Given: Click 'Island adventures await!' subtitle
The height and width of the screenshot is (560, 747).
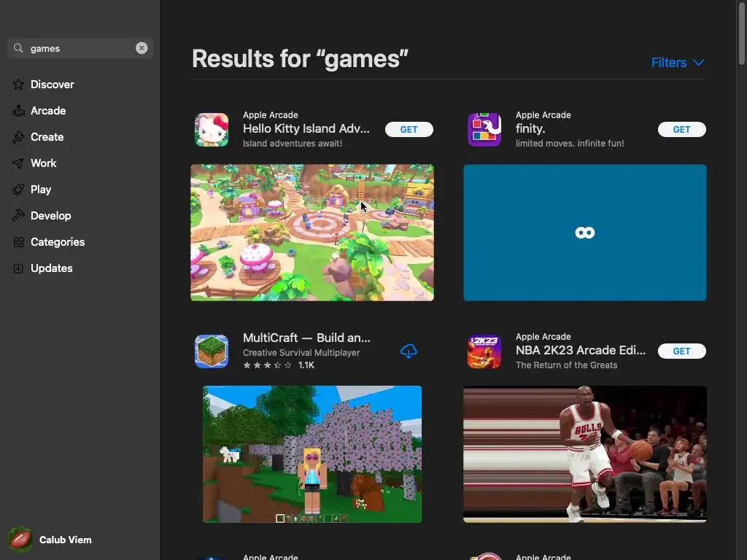Looking at the screenshot, I should tap(293, 144).
